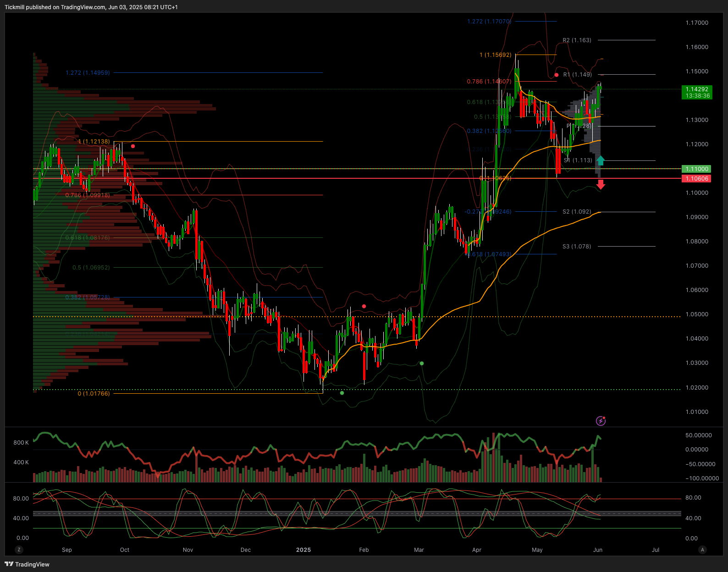Click the TradingView logo at bottom left
Viewport: 728px width, 572px height.
pos(27,564)
